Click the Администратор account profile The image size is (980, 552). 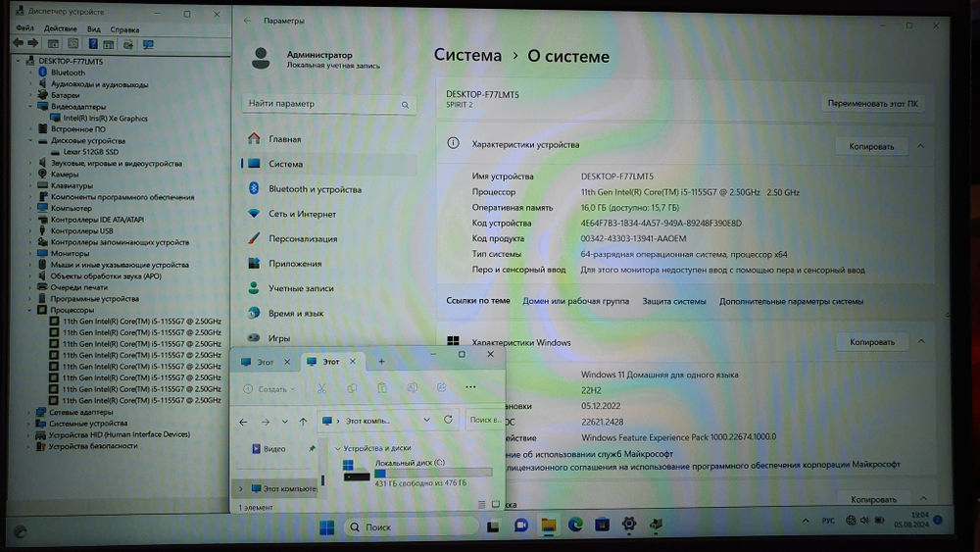(316, 59)
